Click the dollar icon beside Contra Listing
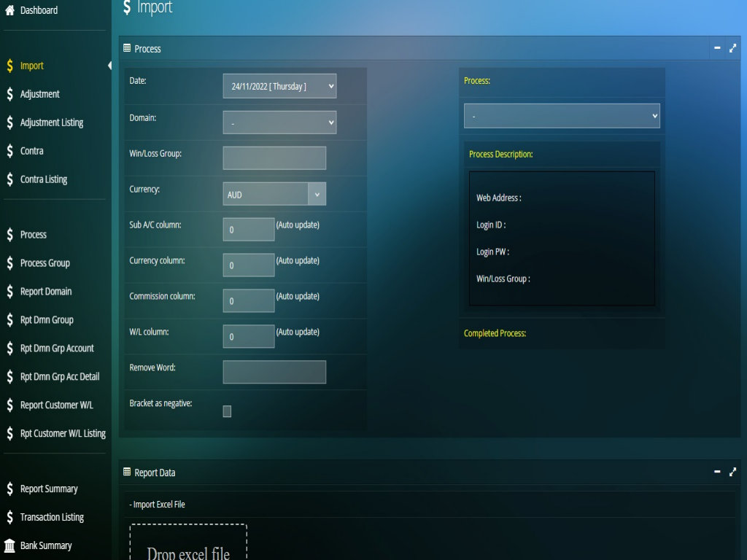 click(10, 179)
